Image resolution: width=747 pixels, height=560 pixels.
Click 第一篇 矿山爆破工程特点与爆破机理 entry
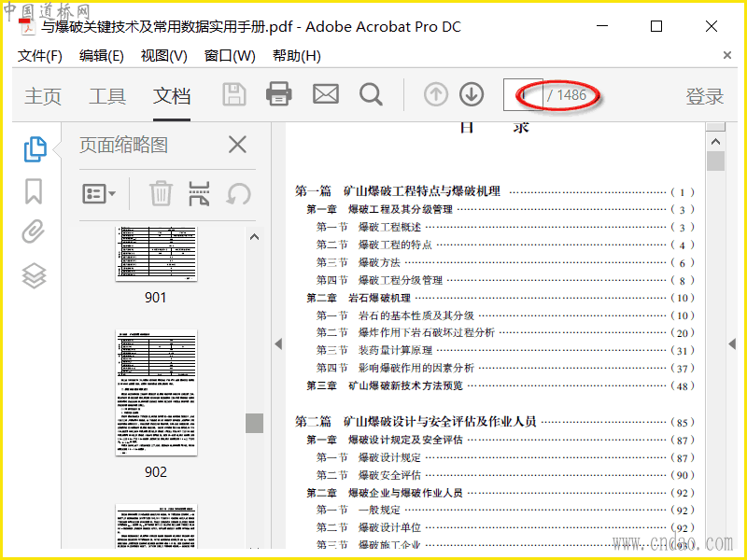495,191
